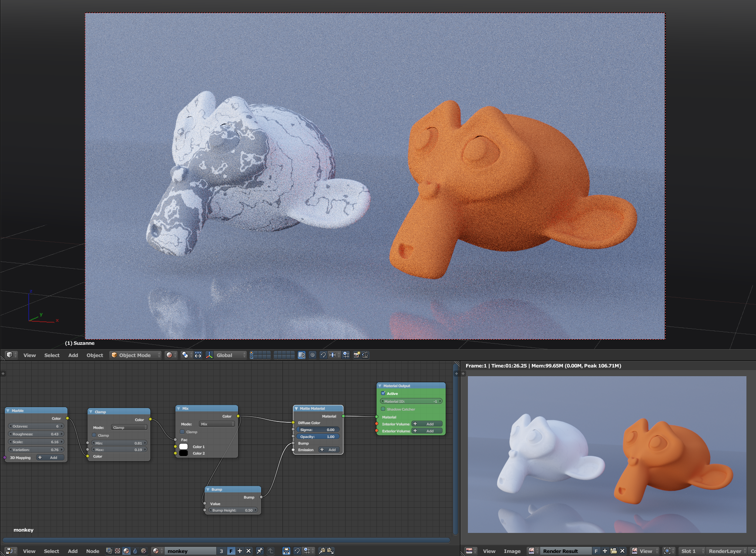Select the volume nodes droplet icon

tap(135, 551)
